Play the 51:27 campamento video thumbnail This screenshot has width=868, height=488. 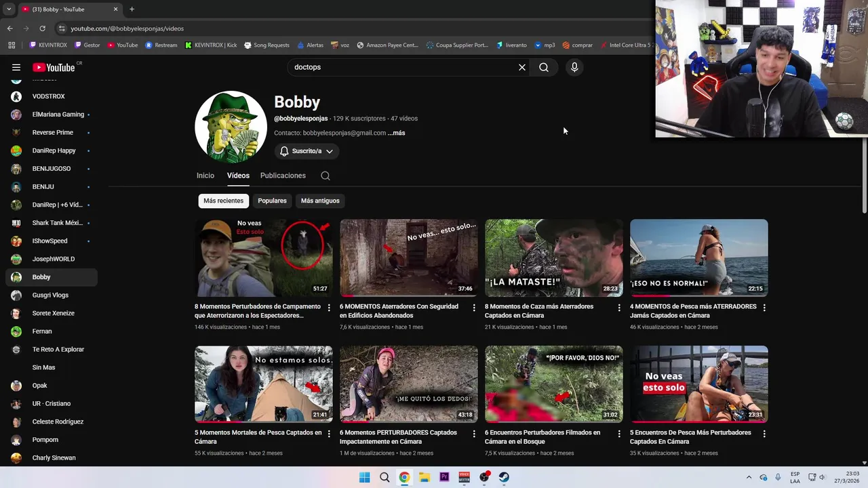(x=264, y=258)
